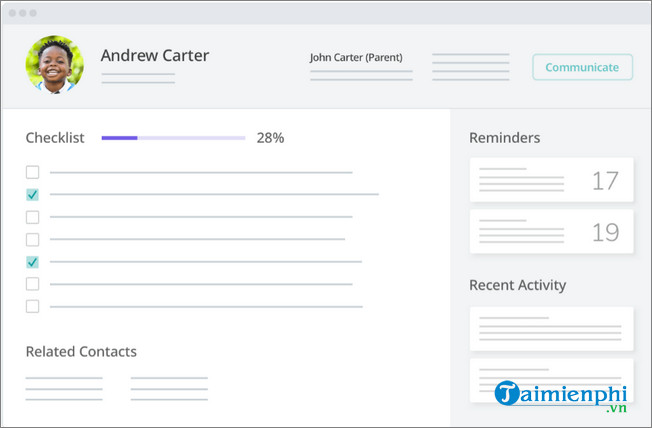Check the first checklist item checkbox
Viewport: 652px width, 428px height.
33,172
